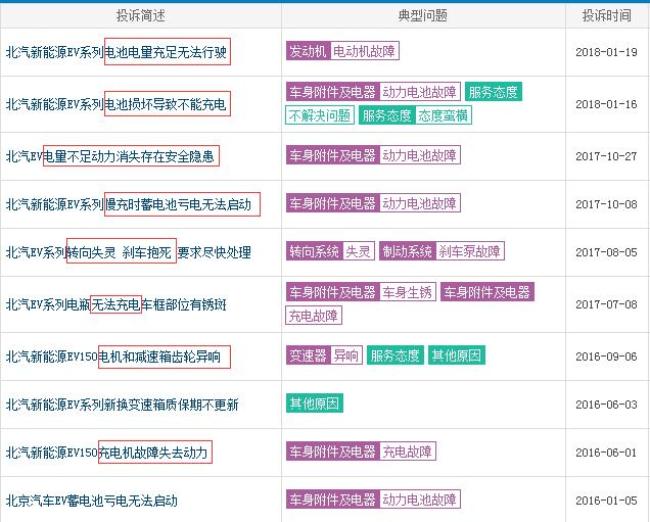Click the 投诉简述 column header
The image size is (650, 522).
pos(141,16)
